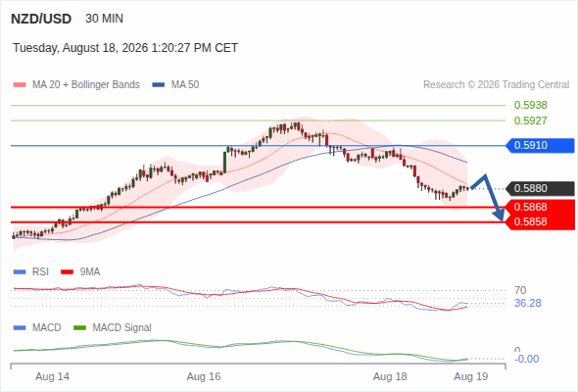Click the blue 0.5910 pivot price tag

tap(540, 145)
